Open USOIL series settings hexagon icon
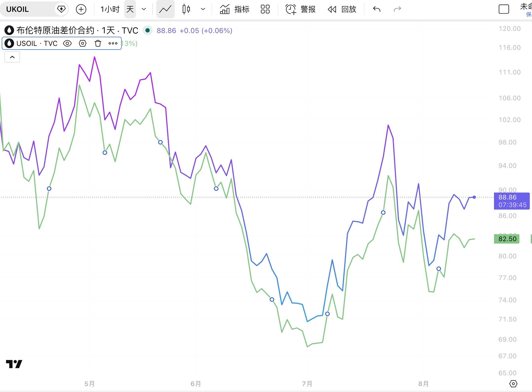The image size is (532, 392). click(83, 43)
